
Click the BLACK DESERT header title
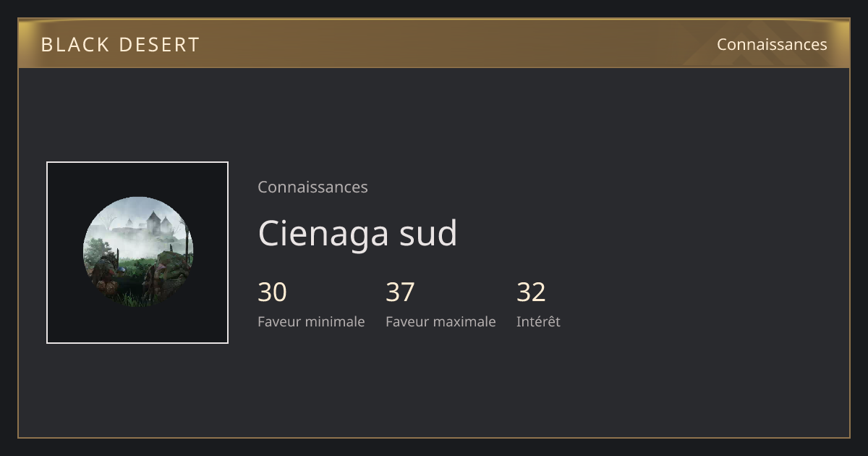120,44
